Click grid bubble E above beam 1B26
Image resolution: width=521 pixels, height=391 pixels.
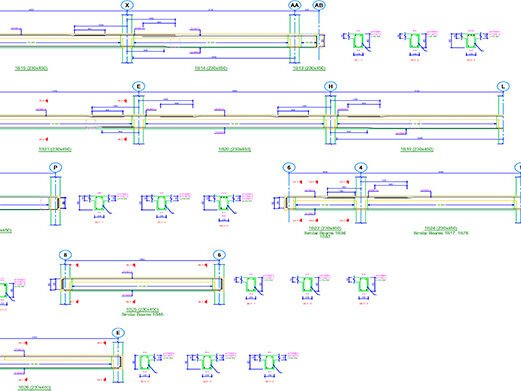click(118, 333)
